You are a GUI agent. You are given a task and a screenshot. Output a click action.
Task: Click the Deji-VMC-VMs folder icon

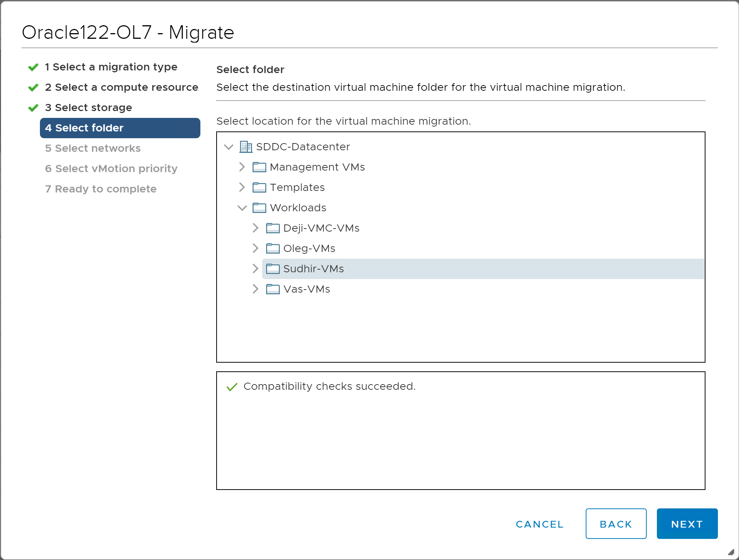273,228
